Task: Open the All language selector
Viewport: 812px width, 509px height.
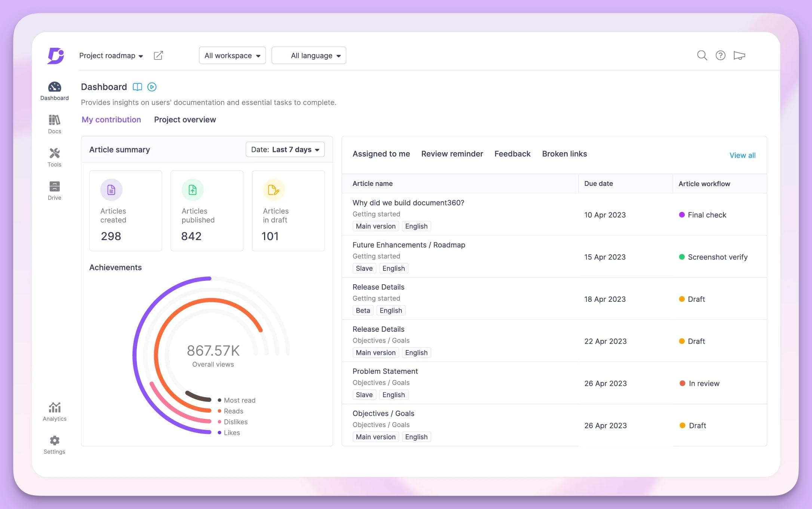Action: tap(309, 55)
